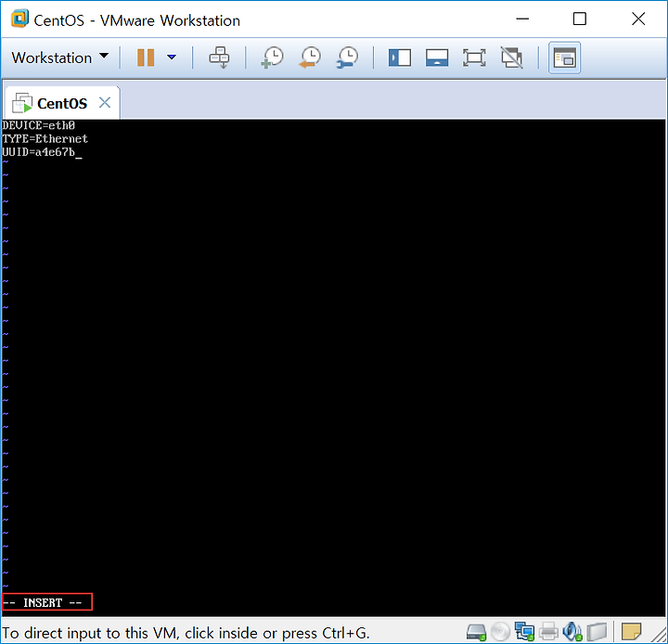The width and height of the screenshot is (668, 644).
Task: Expand the power options dropdown arrow
Action: point(172,58)
